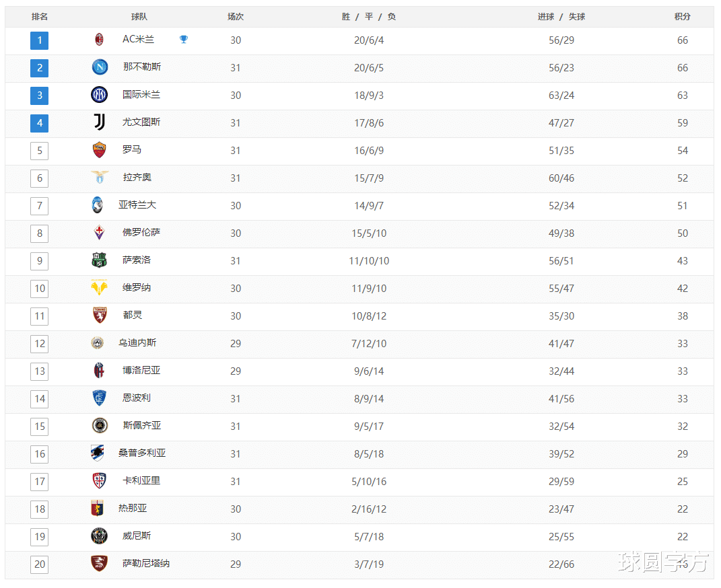Viewport: 721px width, 588px height.
Task: Click the AC米兰 club crest icon
Action: [x=100, y=40]
